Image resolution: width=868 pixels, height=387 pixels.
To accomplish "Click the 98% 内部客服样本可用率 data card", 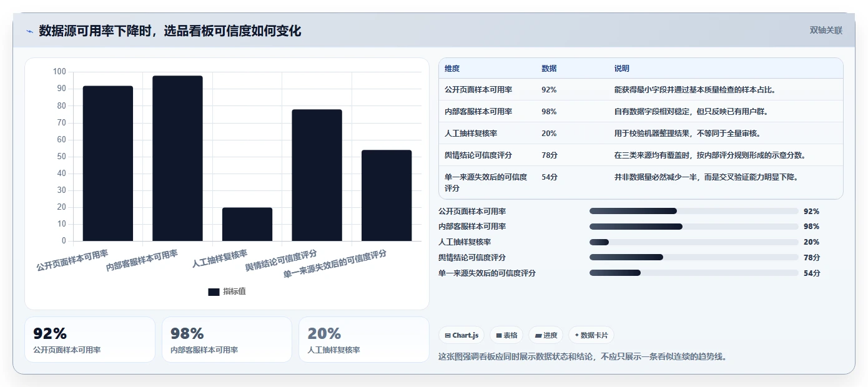I will pyautogui.click(x=227, y=340).
